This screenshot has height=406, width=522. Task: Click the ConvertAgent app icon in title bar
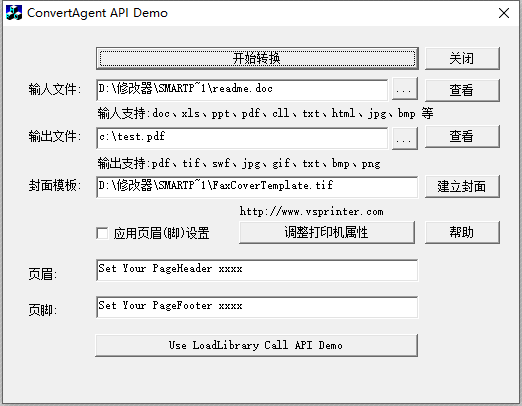14,13
